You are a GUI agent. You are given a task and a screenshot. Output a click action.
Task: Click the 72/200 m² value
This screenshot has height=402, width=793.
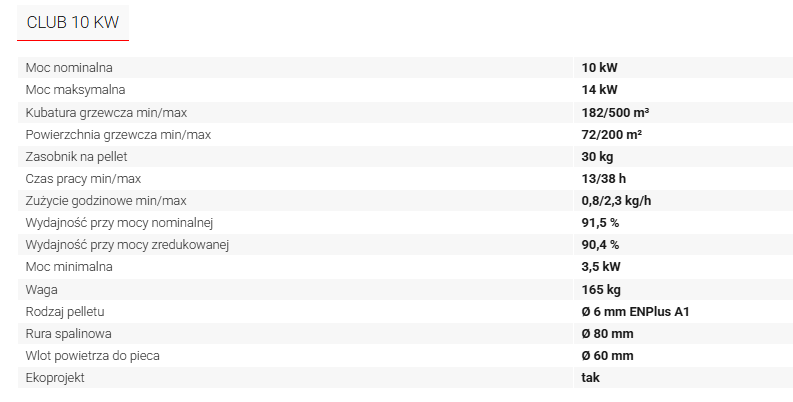tap(611, 135)
